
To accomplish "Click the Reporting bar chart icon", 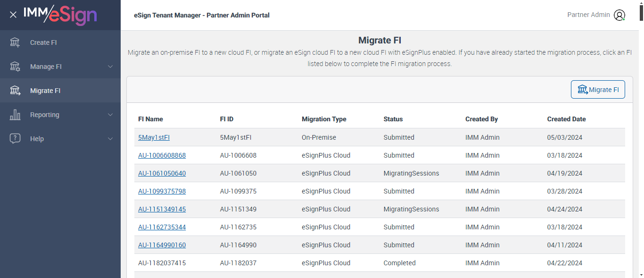I will pos(15,115).
